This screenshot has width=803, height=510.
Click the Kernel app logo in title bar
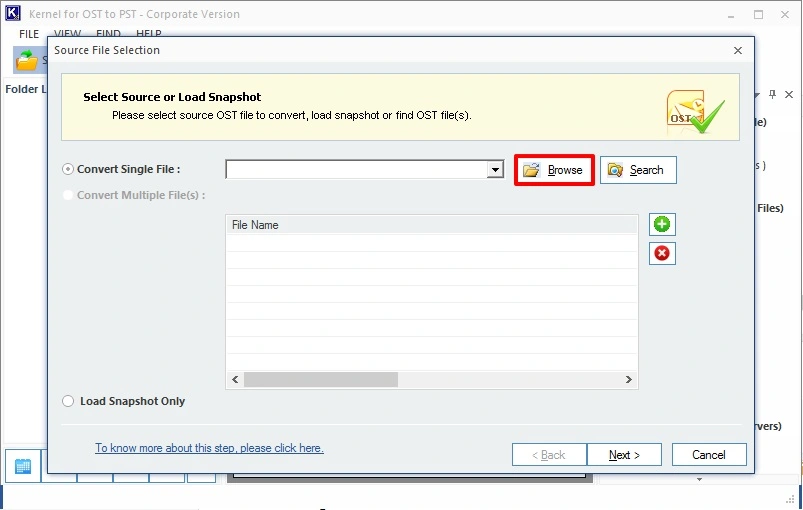13,15
